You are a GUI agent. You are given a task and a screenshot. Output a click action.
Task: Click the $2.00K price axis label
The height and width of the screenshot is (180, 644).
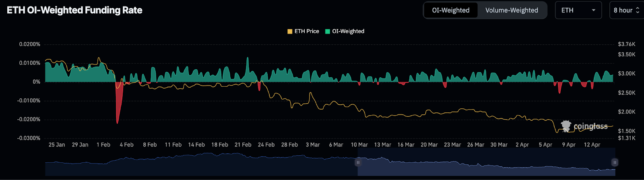(627, 112)
